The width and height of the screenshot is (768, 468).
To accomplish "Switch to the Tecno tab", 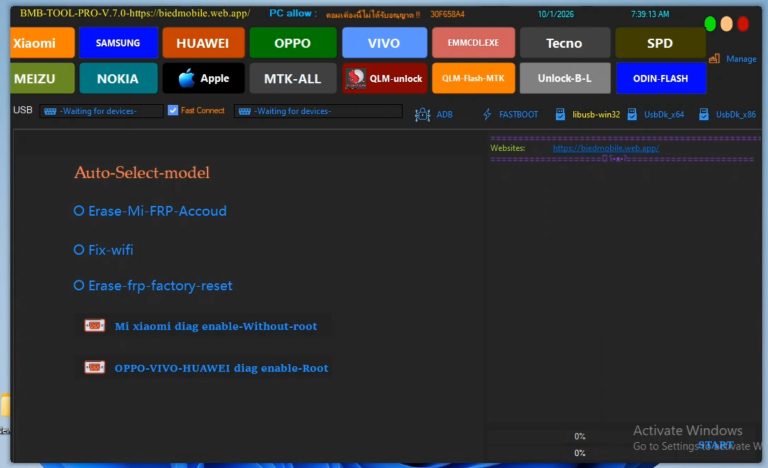I will (565, 43).
